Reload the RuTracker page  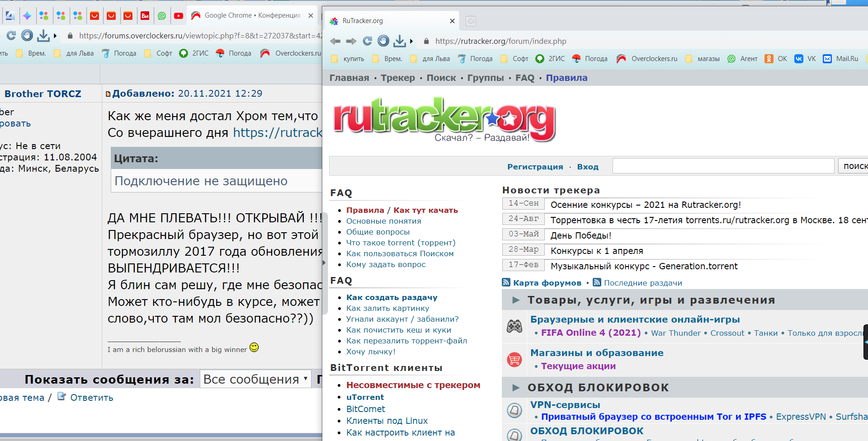tap(368, 41)
